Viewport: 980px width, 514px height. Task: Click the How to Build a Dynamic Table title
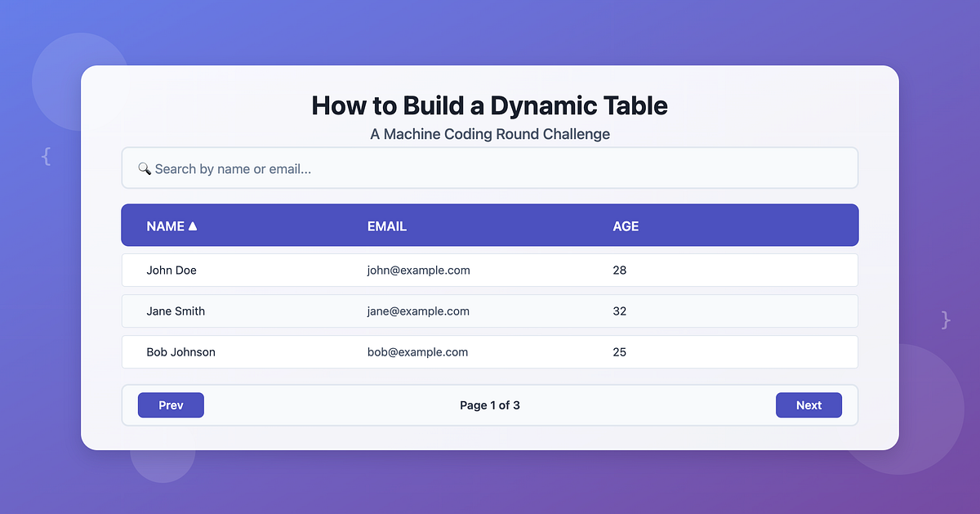pyautogui.click(x=489, y=105)
